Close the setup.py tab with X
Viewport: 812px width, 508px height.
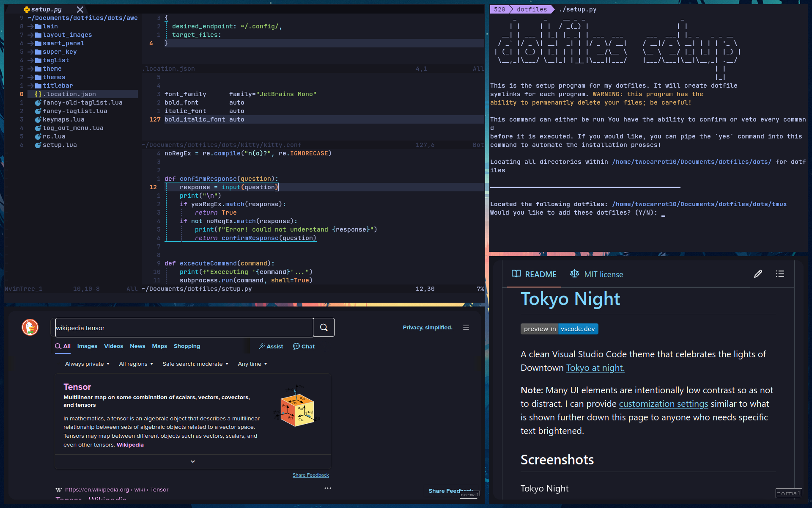[80, 9]
